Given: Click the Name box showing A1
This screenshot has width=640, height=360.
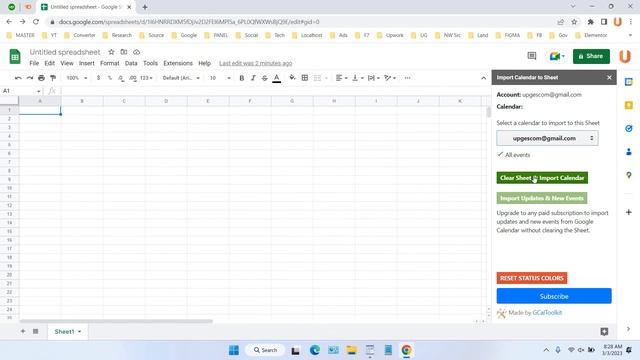Looking at the screenshot, I should coord(22,91).
